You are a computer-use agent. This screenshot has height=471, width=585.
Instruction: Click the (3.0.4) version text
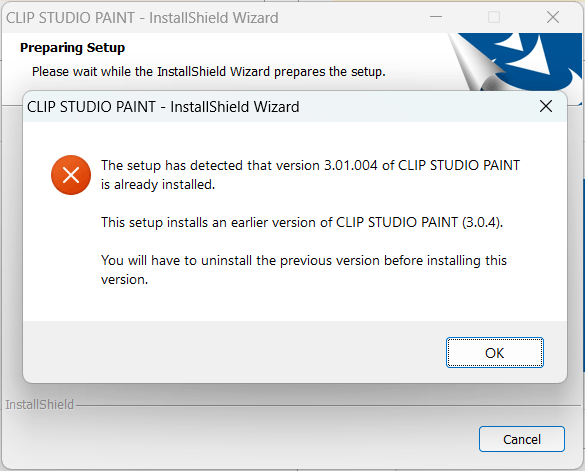(x=482, y=222)
